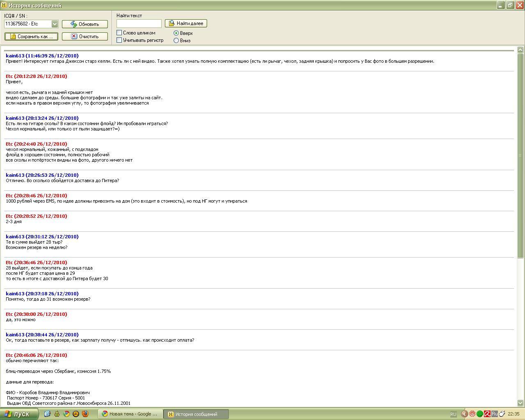The image size is (525, 420).
Task: Click the green Mail.ru Agent tray icon
Action: [479, 414]
